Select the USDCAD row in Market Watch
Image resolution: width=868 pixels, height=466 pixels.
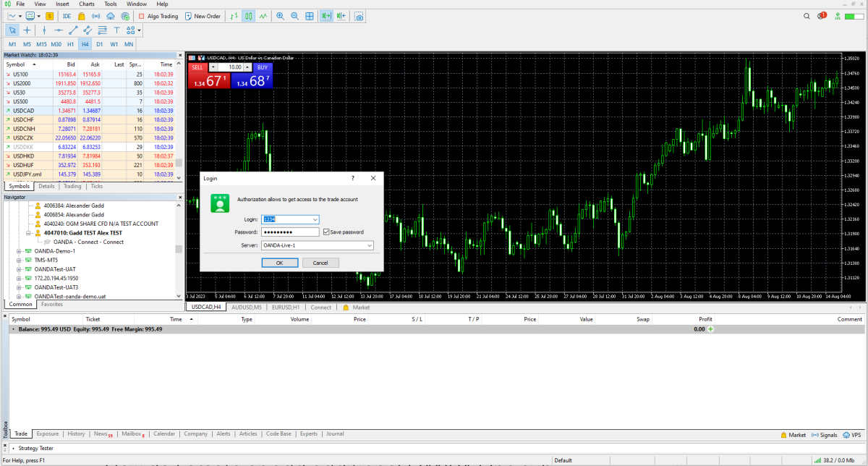89,111
